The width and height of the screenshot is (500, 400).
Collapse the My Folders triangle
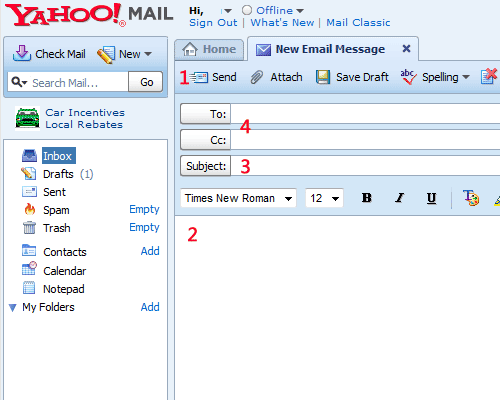coord(13,307)
